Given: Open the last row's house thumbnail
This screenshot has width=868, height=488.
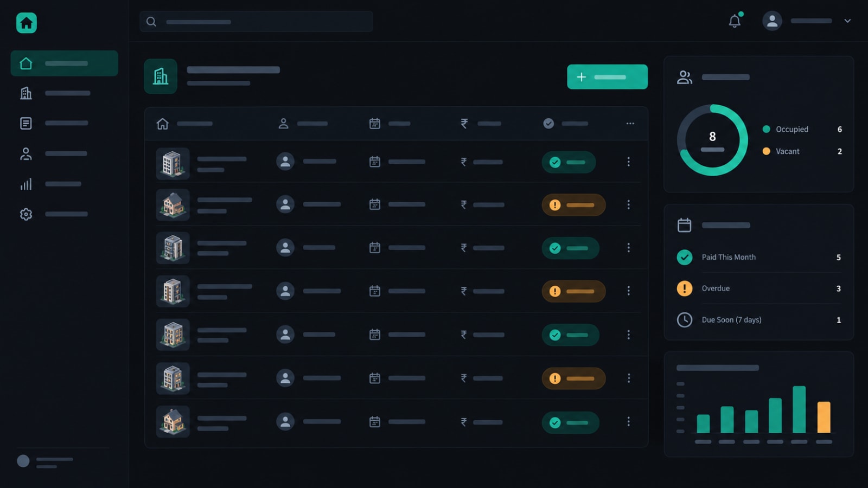Looking at the screenshot, I should 173,422.
